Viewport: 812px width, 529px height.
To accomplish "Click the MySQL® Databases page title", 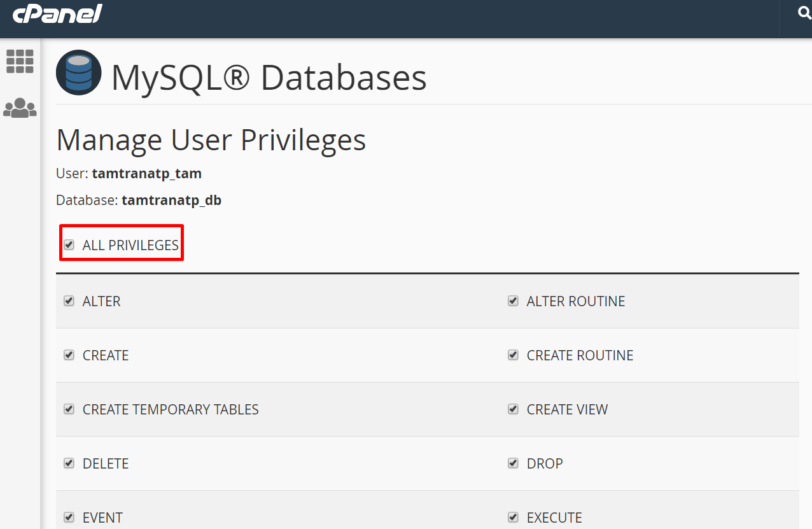I will point(269,78).
